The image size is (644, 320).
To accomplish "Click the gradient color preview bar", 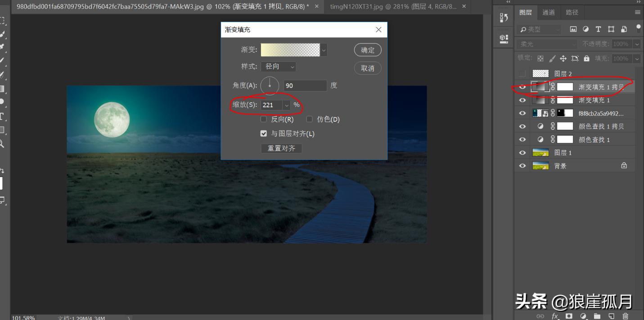I will pyautogui.click(x=290, y=50).
